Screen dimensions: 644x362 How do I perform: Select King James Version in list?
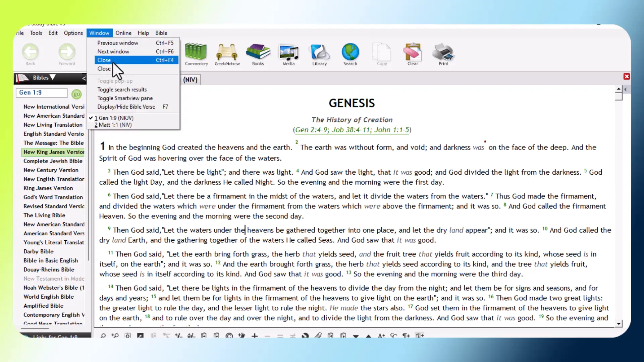point(48,188)
